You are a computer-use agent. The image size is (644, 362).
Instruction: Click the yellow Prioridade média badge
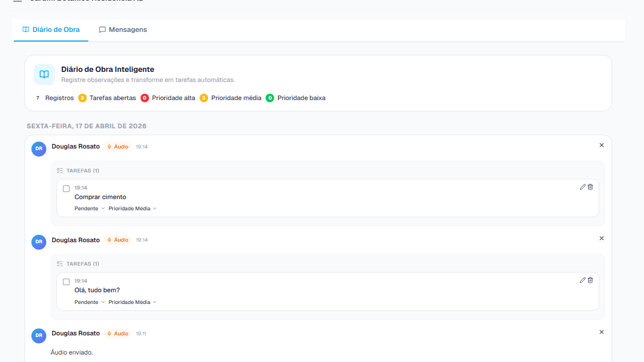click(204, 98)
